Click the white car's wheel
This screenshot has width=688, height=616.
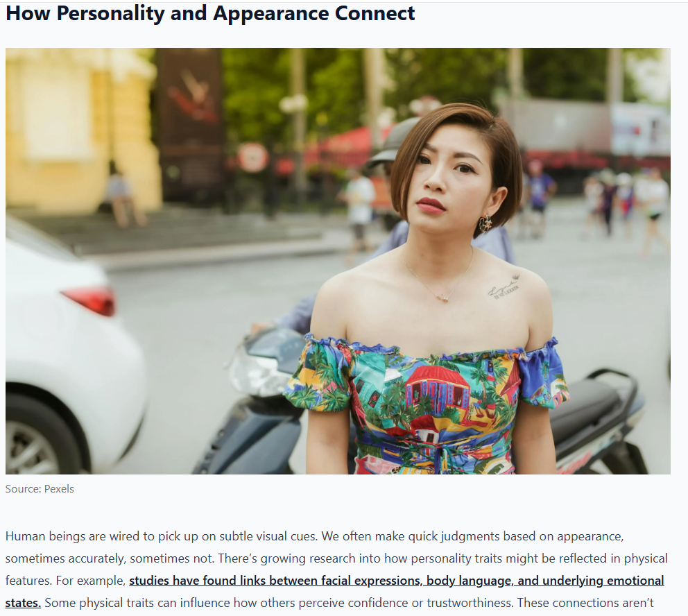tap(31, 447)
